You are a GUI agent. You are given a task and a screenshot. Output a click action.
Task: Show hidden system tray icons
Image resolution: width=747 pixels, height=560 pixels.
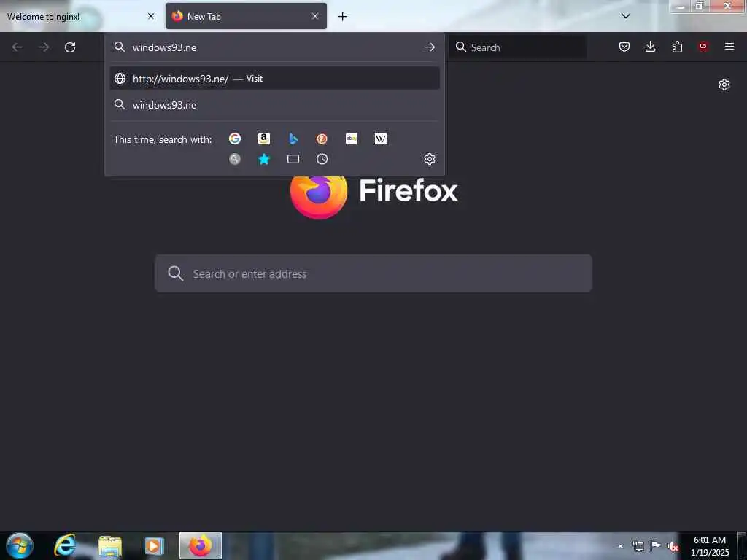click(x=620, y=547)
